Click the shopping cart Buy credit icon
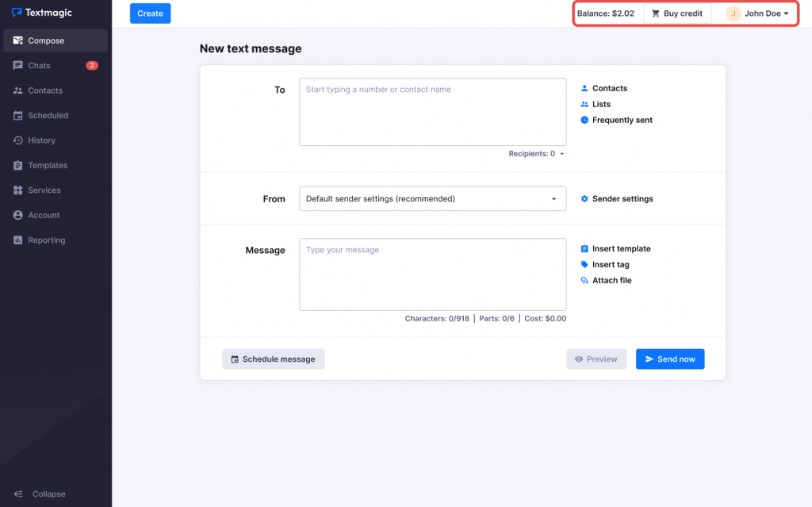The height and width of the screenshot is (507, 812). point(655,13)
